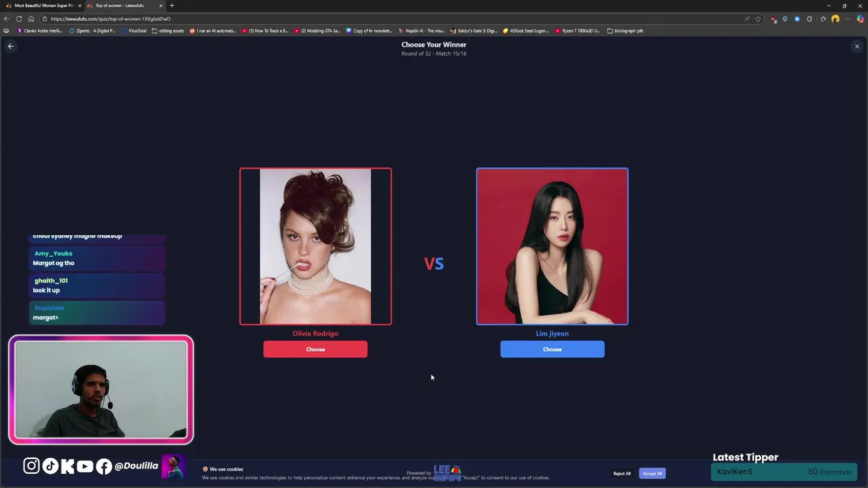
Task: Close the 'Top of women - Leewufufu' tab
Action: click(161, 5)
